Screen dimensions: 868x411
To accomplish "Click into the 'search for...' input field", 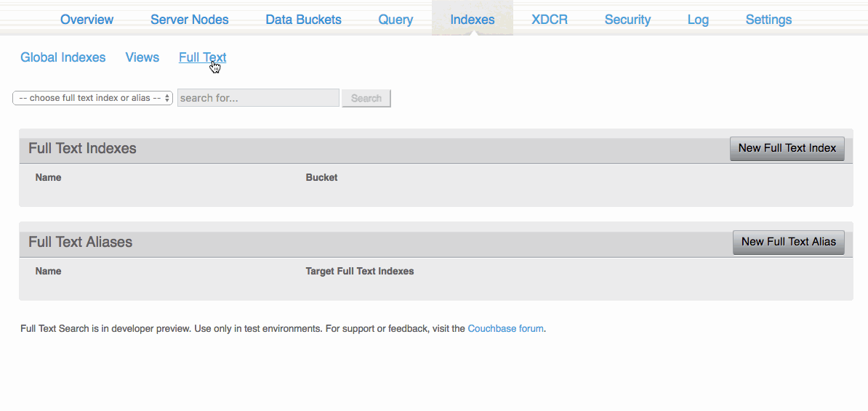I will pyautogui.click(x=258, y=98).
